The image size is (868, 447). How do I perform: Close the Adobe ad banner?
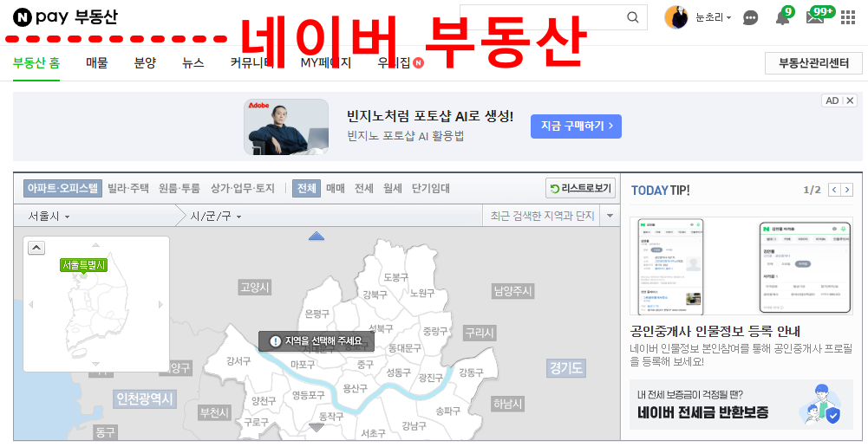point(850,100)
